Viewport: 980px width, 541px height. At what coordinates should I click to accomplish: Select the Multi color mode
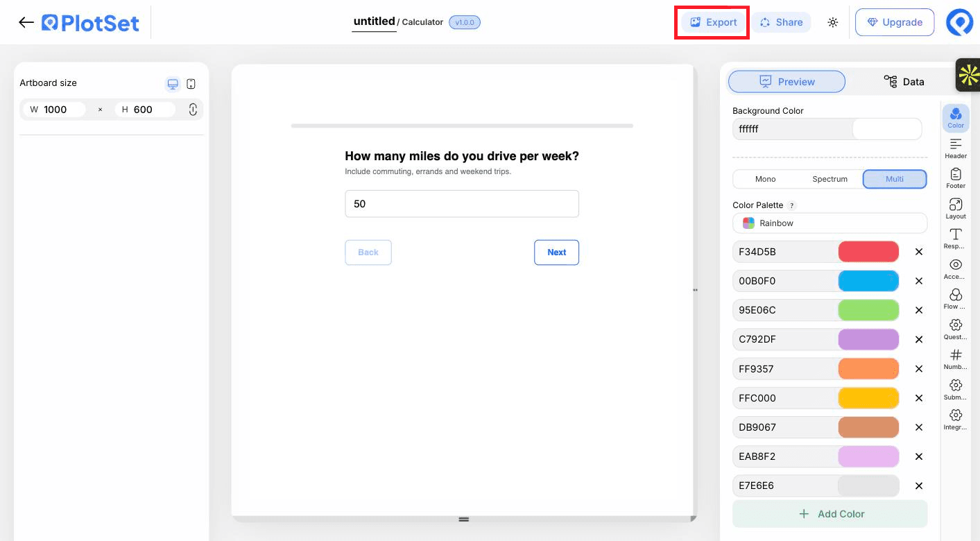point(895,179)
